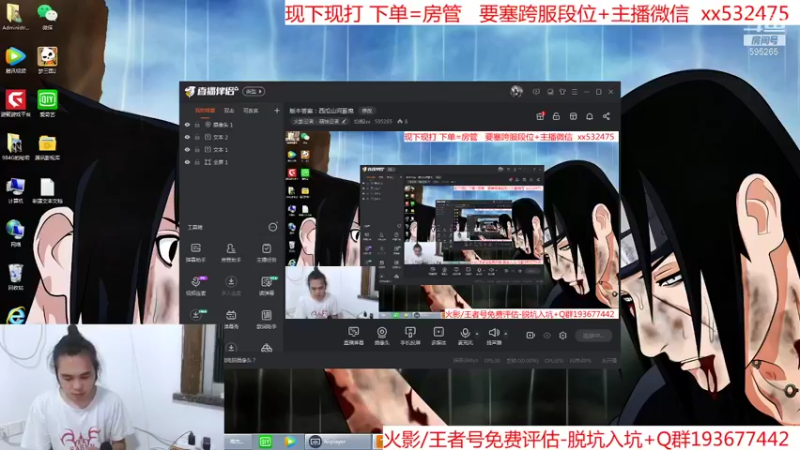Open the 计算机 desktop icon
800x450 pixels.
[x=15, y=190]
